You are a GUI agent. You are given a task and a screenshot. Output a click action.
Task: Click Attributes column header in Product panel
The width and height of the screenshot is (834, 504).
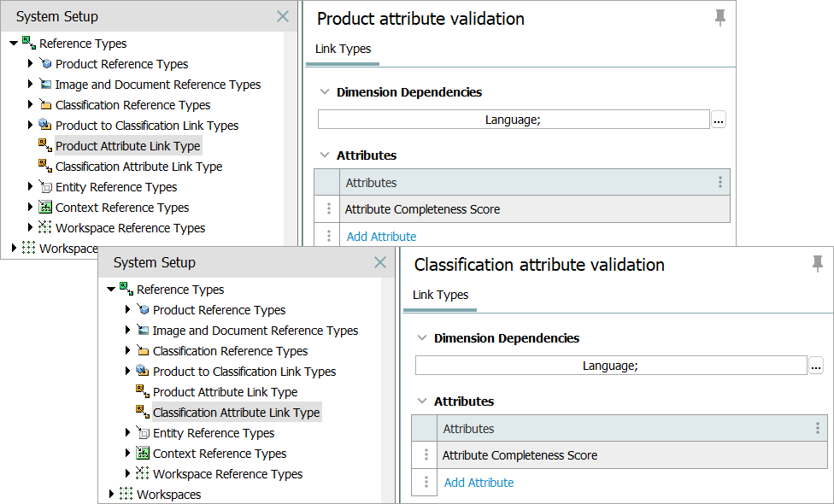[x=535, y=182]
